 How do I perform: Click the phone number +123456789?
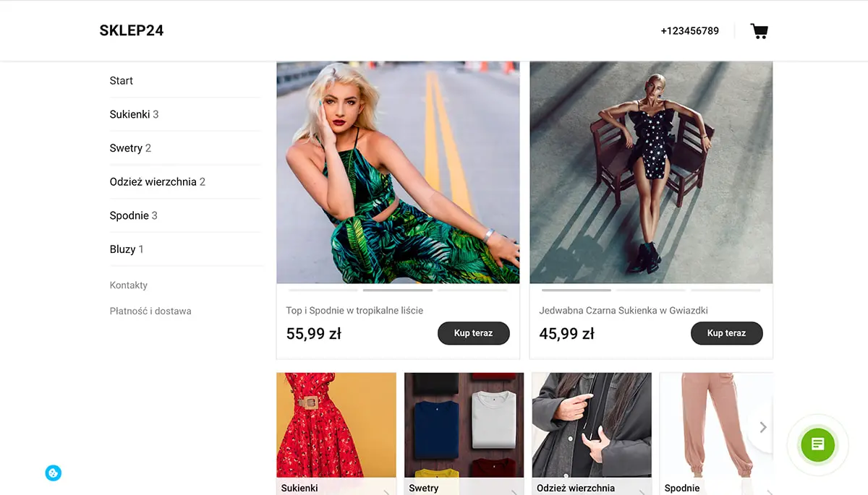(x=689, y=31)
